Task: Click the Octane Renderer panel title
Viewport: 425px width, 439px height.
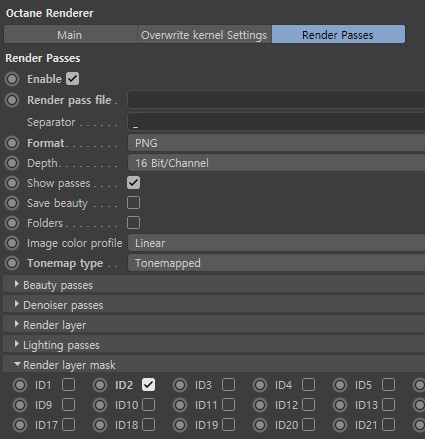Action: pyautogui.click(x=50, y=13)
